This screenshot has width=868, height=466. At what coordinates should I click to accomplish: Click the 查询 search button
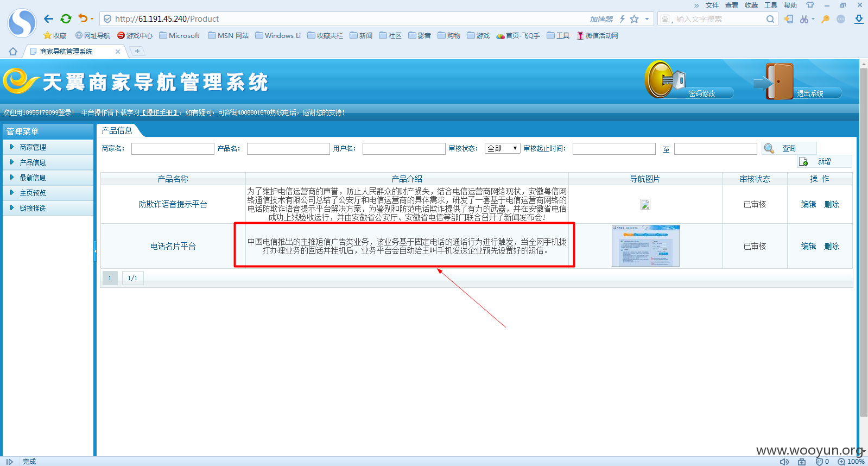point(789,148)
